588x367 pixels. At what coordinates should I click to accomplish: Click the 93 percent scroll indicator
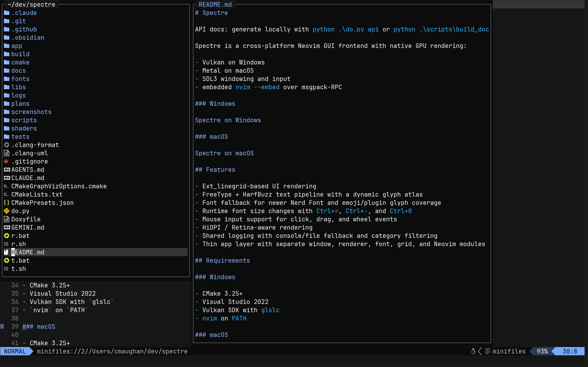[542, 351]
